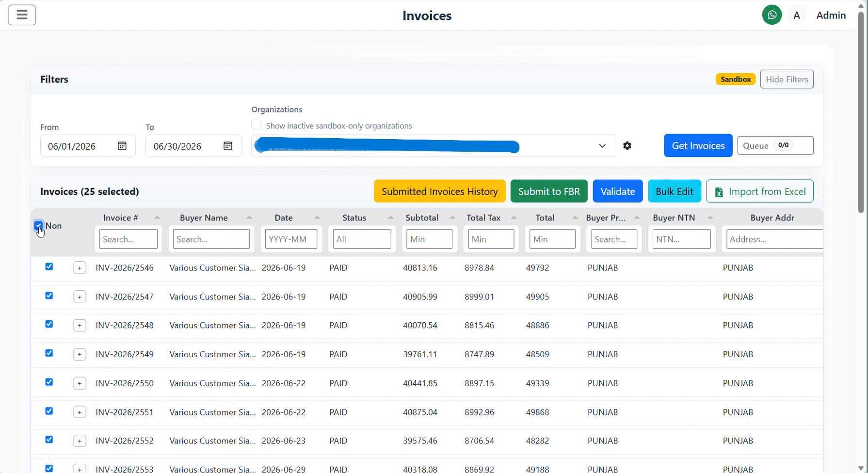Click the To date field 06/30/2026
The width and height of the screenshot is (868, 473).
[193, 146]
